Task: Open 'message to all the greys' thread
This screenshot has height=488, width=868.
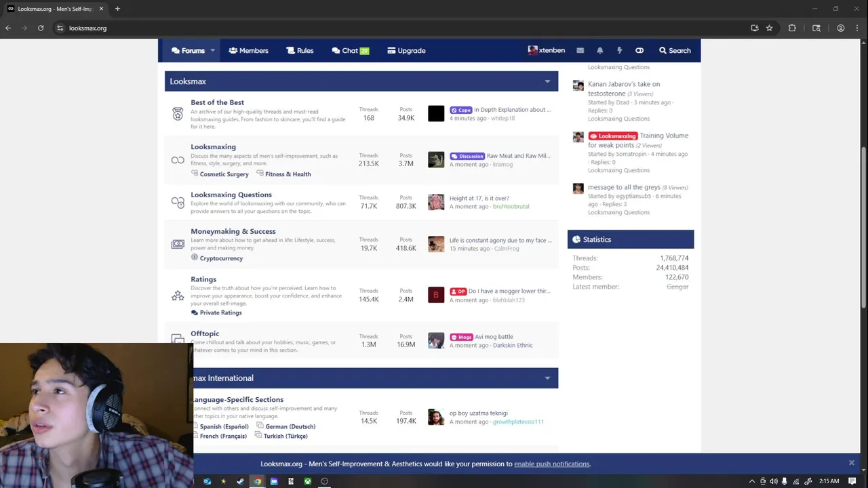Action: click(x=624, y=187)
